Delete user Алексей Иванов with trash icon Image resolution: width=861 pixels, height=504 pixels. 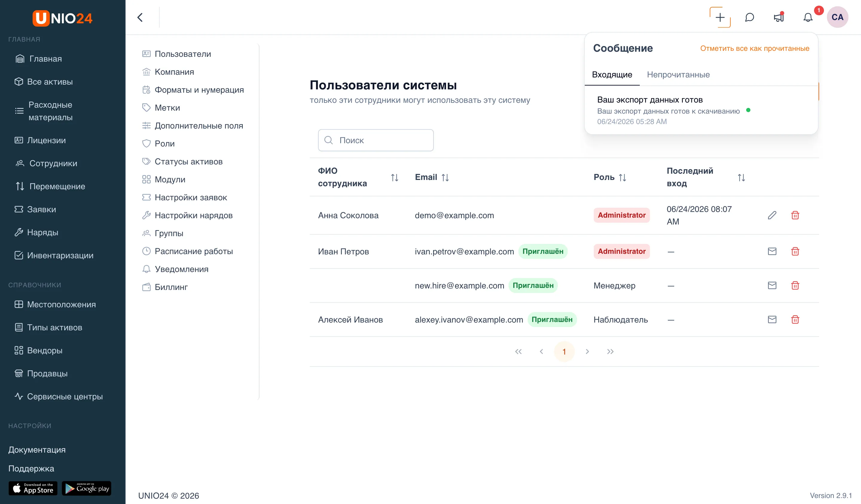tap(795, 320)
